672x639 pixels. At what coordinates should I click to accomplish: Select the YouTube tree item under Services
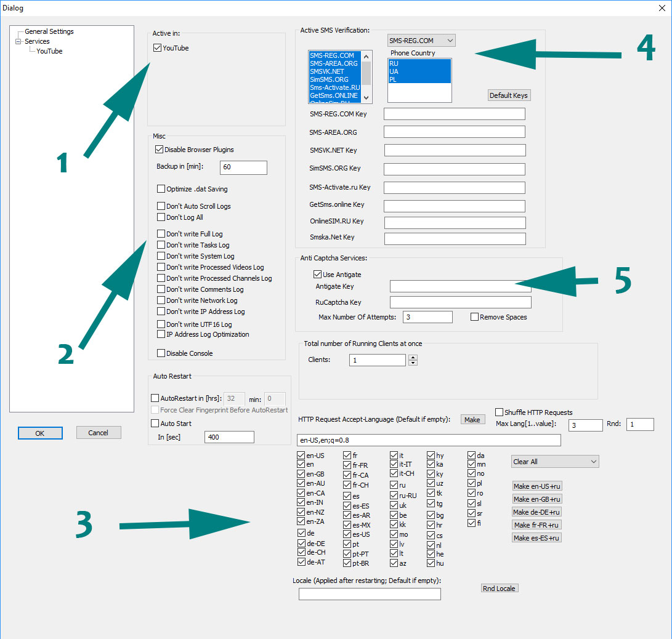(x=49, y=51)
